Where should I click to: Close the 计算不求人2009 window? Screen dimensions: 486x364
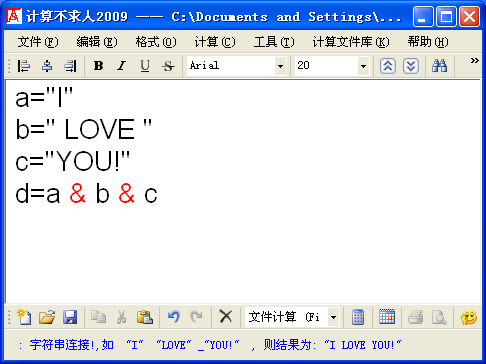click(x=469, y=16)
